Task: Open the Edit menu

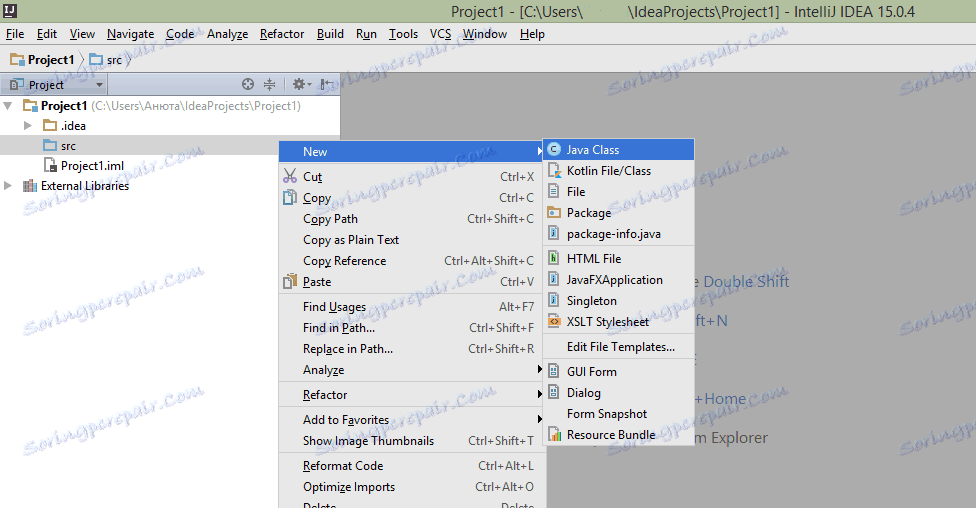Action: coord(47,34)
